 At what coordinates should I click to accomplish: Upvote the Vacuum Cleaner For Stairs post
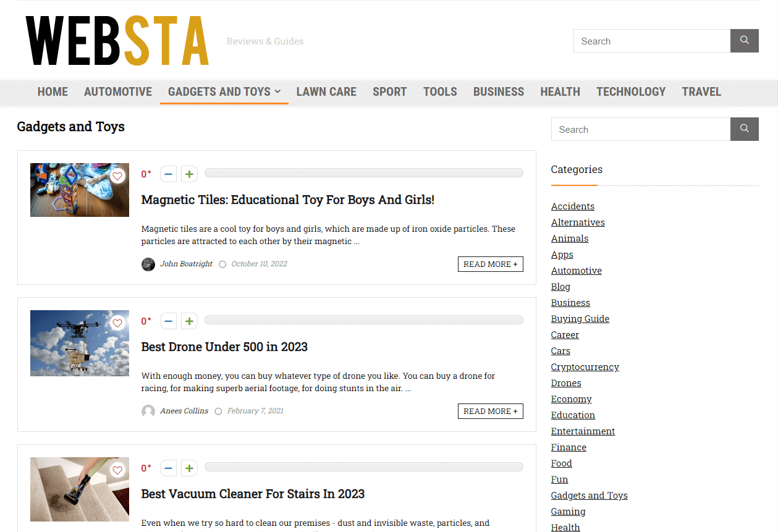189,468
